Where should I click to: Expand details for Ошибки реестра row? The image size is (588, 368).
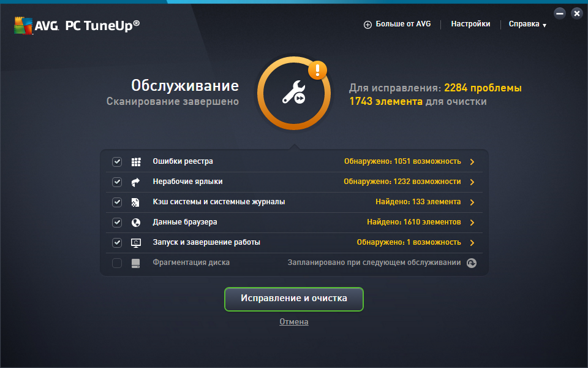point(472,162)
